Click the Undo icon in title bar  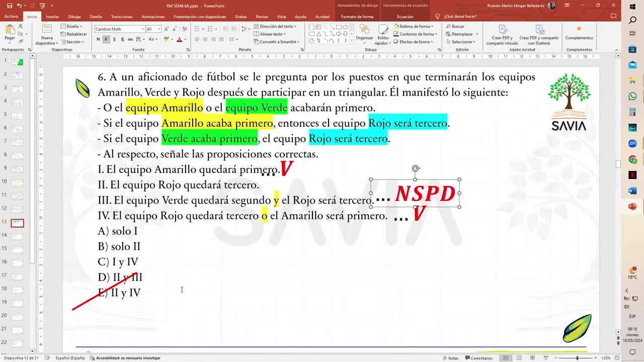(19, 6)
